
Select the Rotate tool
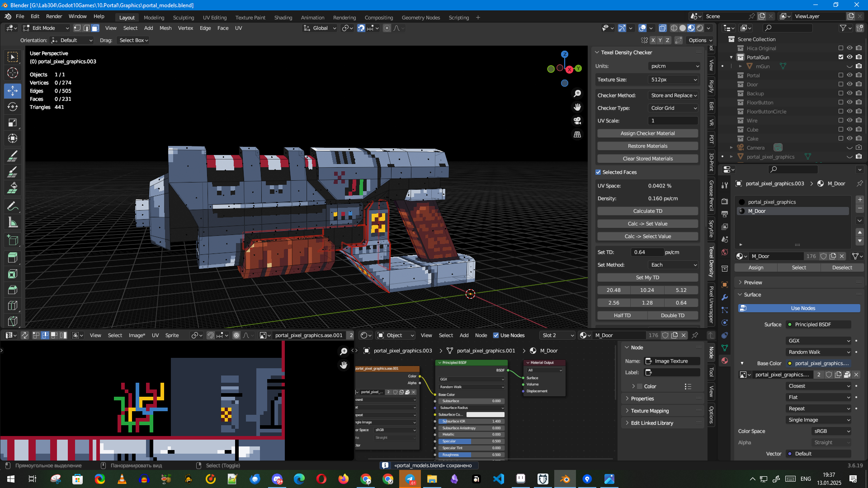pyautogui.click(x=13, y=107)
